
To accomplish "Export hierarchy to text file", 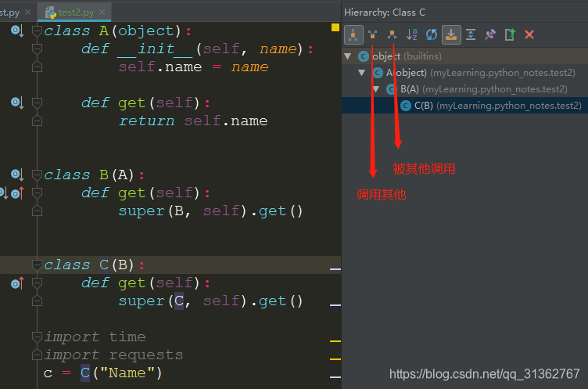I will click(510, 34).
